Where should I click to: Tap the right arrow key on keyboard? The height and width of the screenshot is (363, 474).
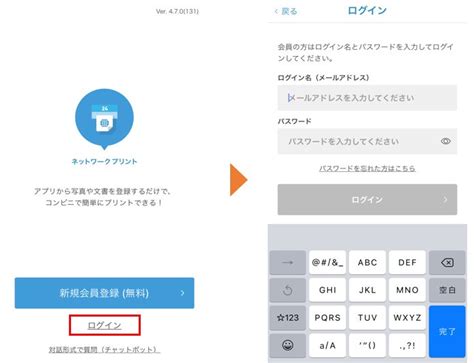click(x=288, y=263)
